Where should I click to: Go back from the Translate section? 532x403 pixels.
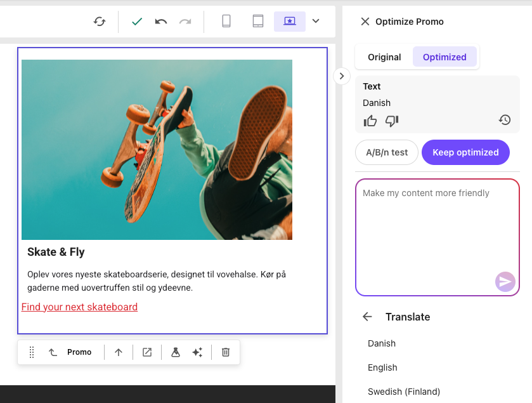pyautogui.click(x=367, y=317)
